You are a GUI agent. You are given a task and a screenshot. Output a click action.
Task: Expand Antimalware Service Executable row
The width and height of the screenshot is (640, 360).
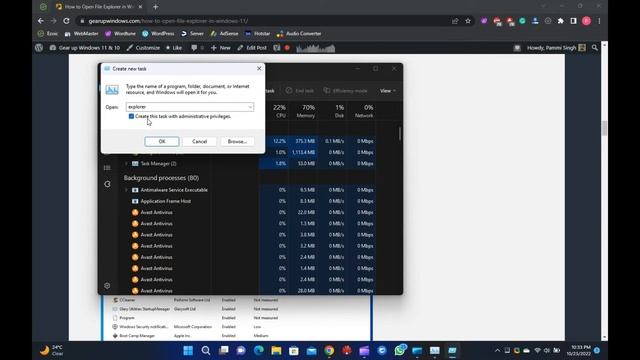click(x=126, y=190)
